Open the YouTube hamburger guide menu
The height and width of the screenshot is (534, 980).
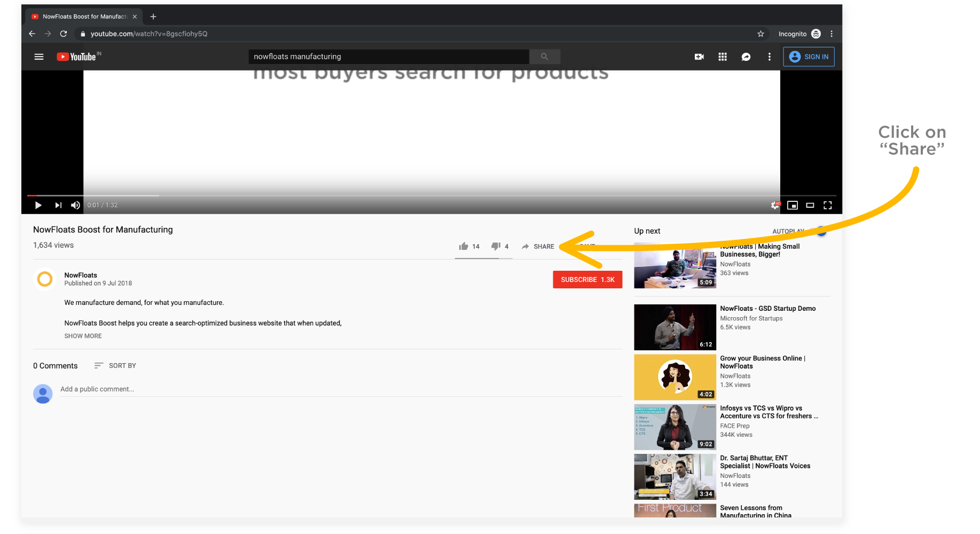39,57
